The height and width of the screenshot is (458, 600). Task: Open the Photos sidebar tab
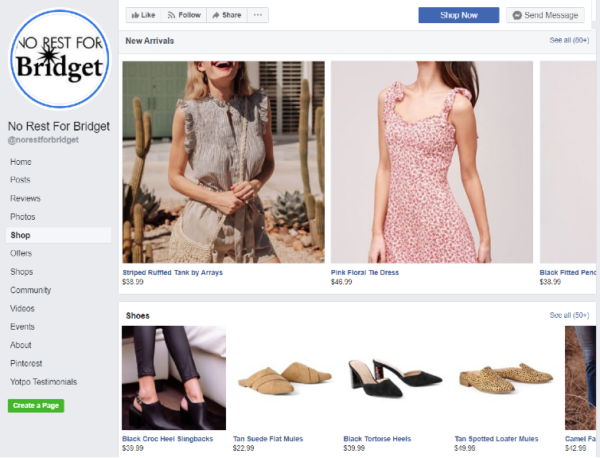23,217
